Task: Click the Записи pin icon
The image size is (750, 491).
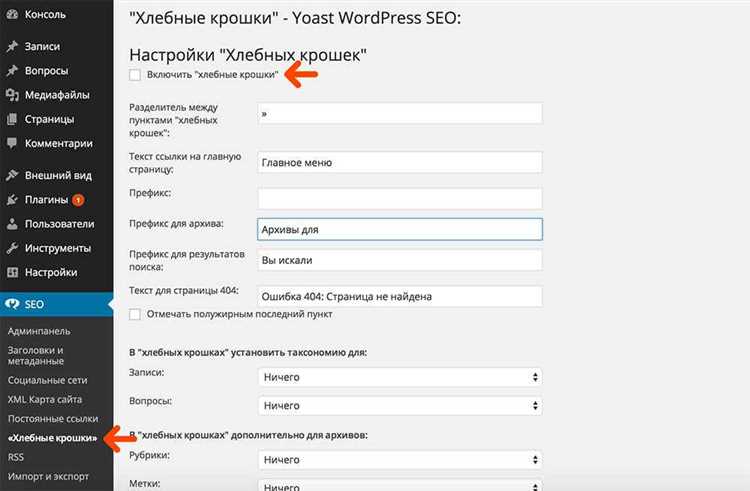Action: pyautogui.click(x=12, y=46)
